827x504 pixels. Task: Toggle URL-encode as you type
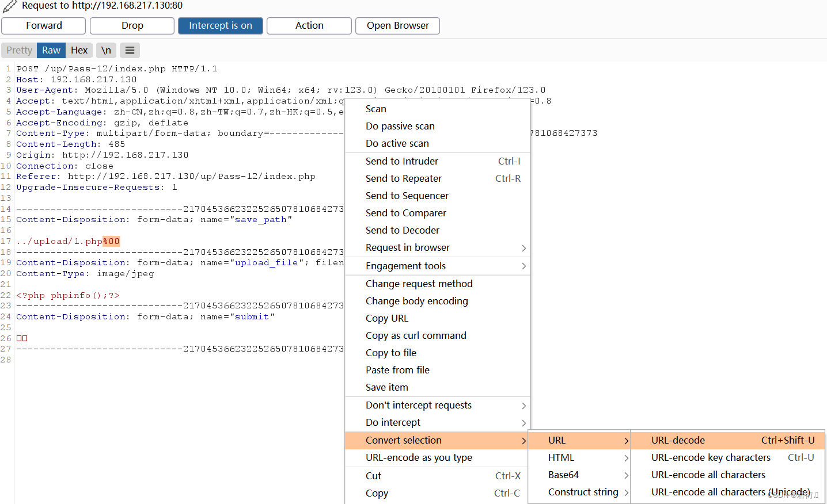coord(437,457)
